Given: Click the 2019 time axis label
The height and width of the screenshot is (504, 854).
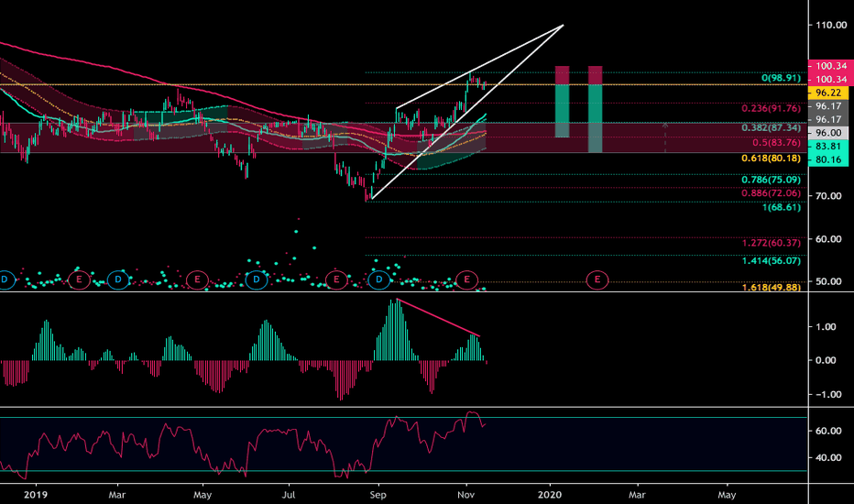Looking at the screenshot, I should coord(36,495).
